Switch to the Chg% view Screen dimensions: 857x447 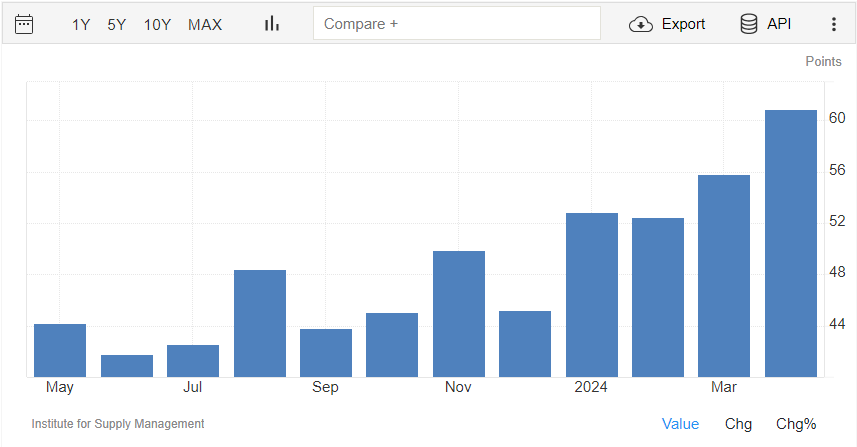point(796,424)
